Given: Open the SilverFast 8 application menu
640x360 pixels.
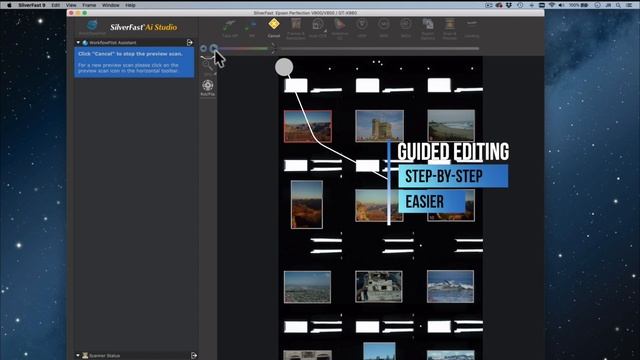Looking at the screenshot, I should (x=32, y=5).
